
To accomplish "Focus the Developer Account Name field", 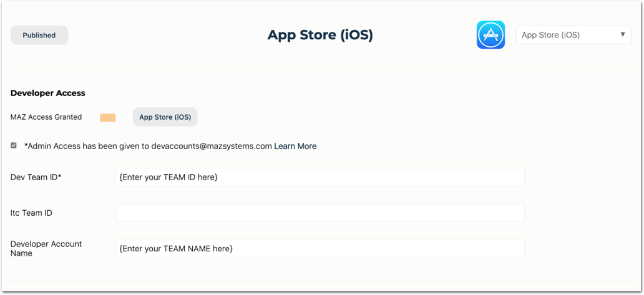I will click(320, 249).
